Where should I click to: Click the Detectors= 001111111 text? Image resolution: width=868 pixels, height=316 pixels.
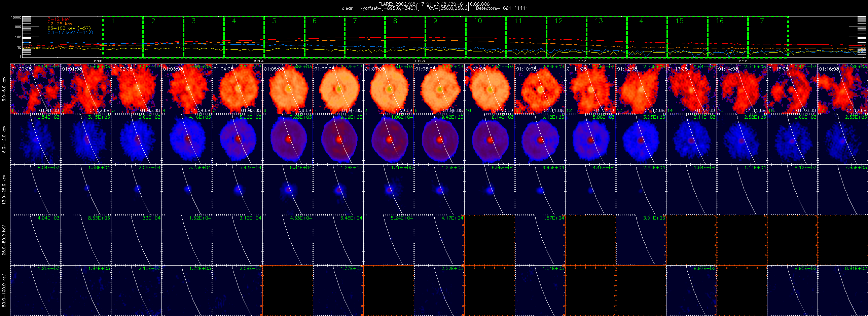(x=502, y=8)
